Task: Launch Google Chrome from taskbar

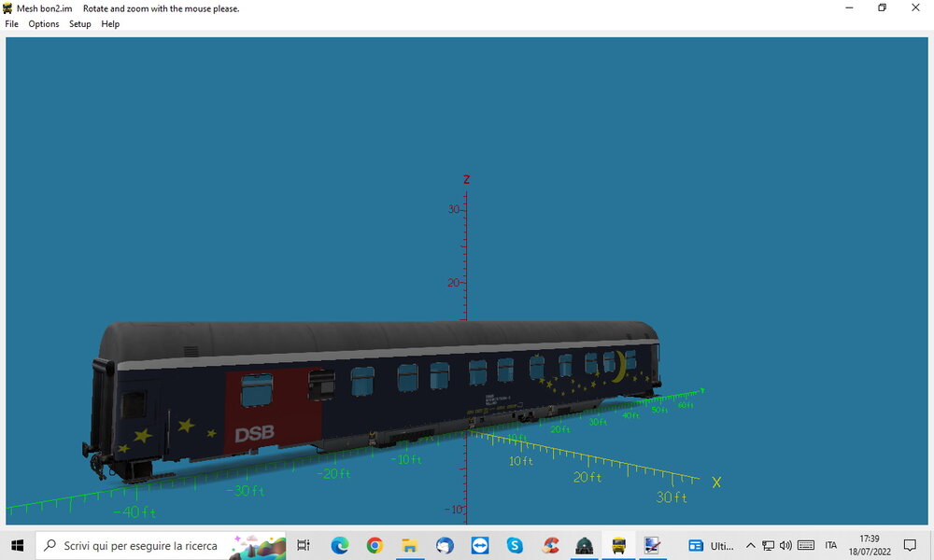Action: (x=375, y=545)
